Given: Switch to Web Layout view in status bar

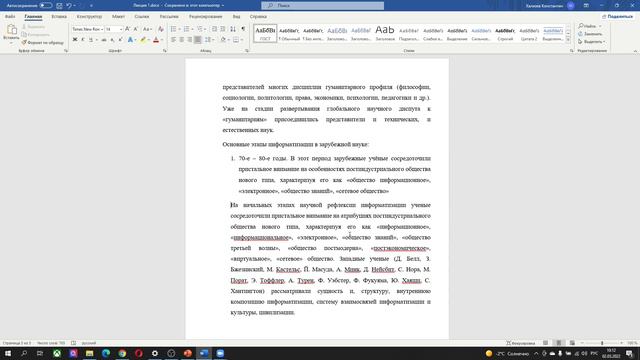Looking at the screenshot, I should coord(572,343).
